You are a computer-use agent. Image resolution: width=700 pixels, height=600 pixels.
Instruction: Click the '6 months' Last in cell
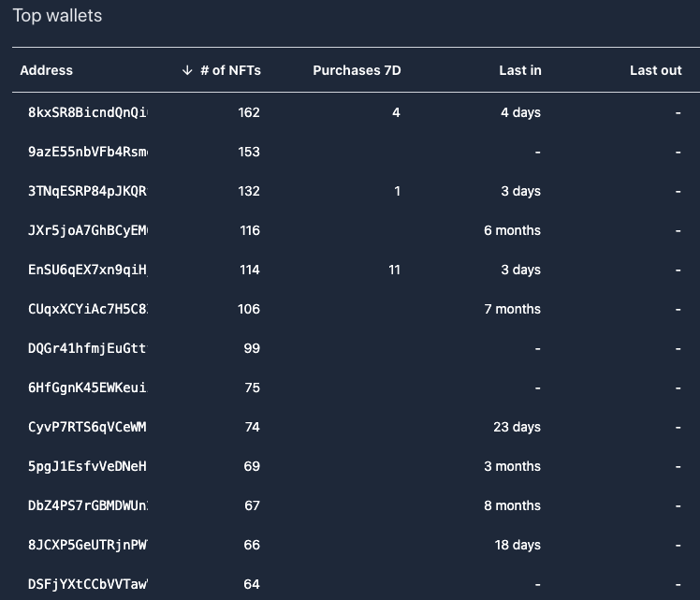[x=513, y=230]
